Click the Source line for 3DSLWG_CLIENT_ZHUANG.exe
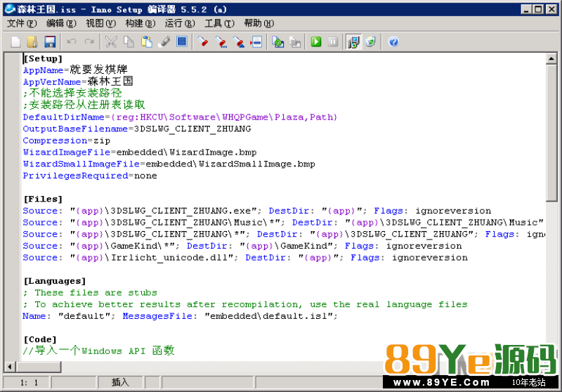Image resolution: width=562 pixels, height=392 pixels. pyautogui.click(x=257, y=211)
